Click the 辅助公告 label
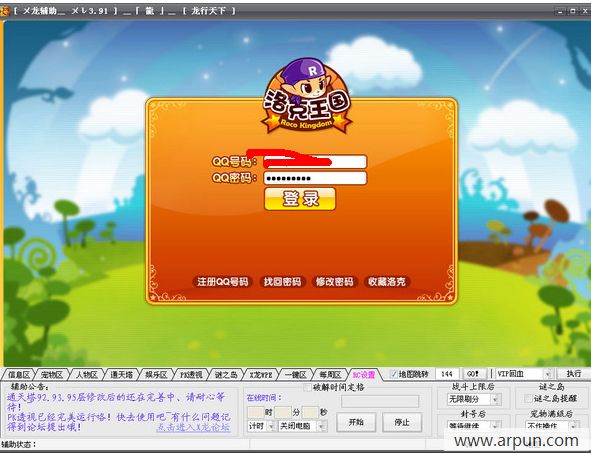 tap(30, 387)
